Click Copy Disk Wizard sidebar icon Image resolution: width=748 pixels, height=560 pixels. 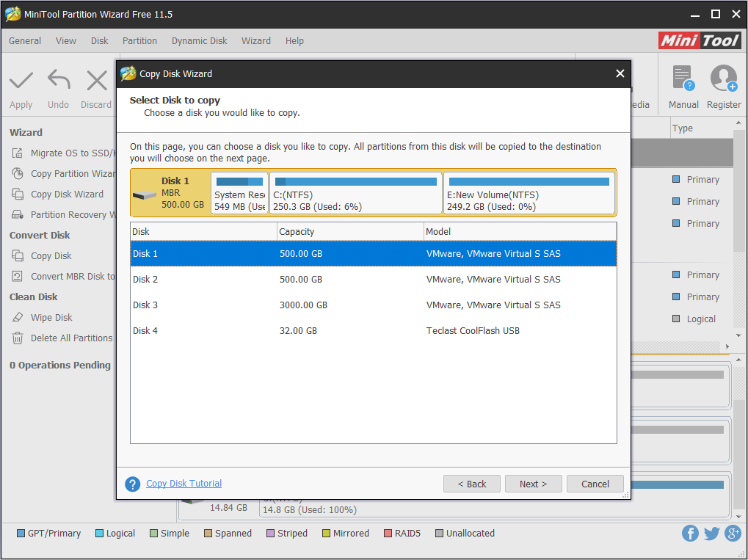coord(18,194)
